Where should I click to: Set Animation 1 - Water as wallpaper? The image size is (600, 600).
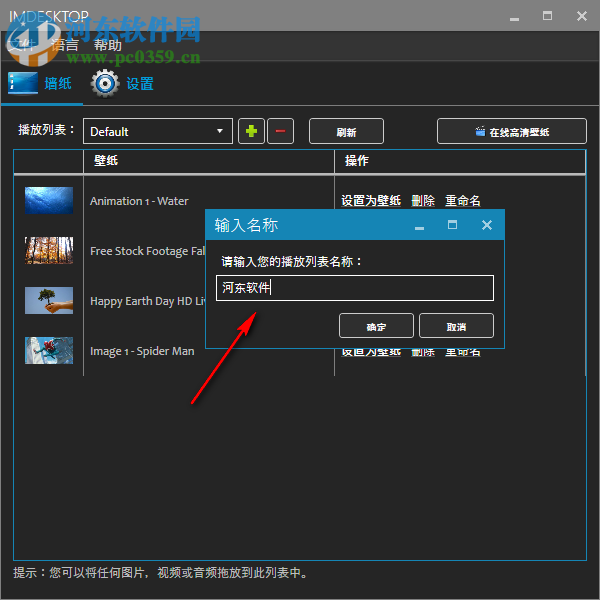pyautogui.click(x=371, y=201)
